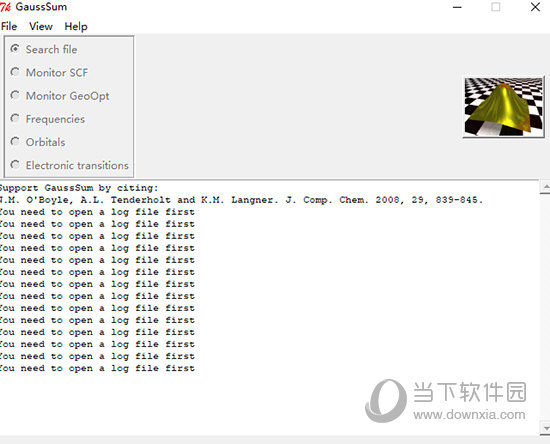Close the GaussSum window
This screenshot has width=550, height=444.
point(535,7)
